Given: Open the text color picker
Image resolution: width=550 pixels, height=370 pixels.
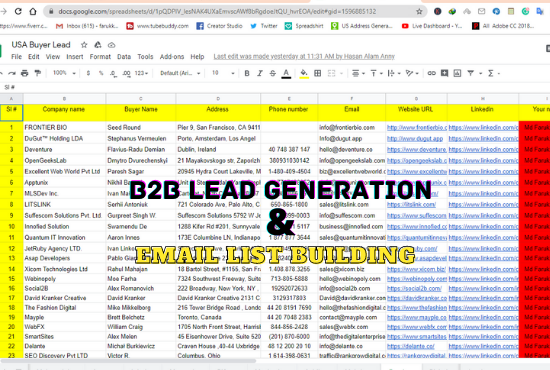Looking at the screenshot, I should coord(286,74).
